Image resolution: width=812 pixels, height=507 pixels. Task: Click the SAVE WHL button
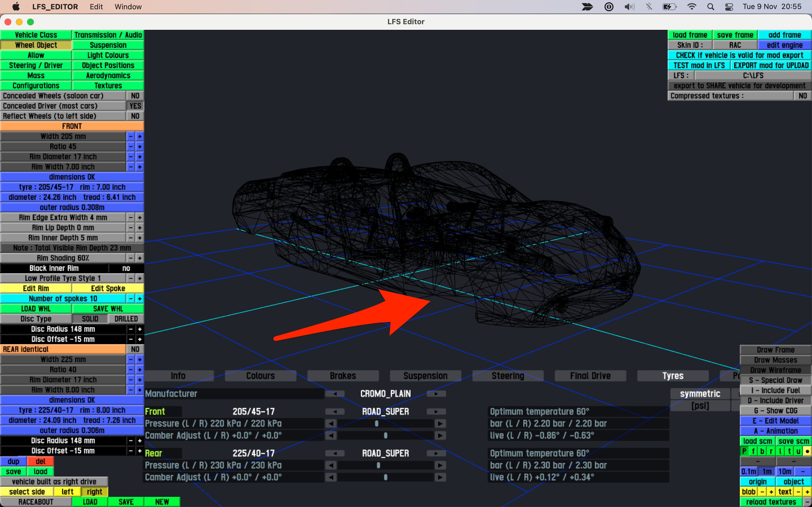[x=108, y=309]
